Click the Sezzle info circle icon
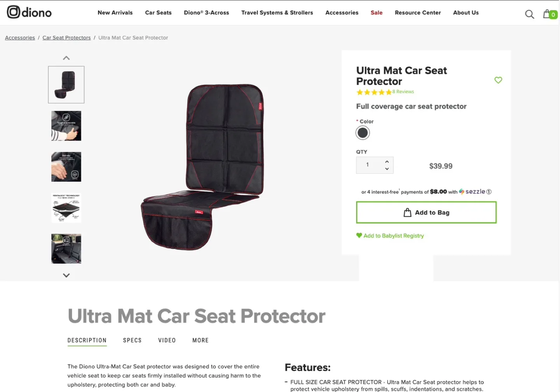 489,191
